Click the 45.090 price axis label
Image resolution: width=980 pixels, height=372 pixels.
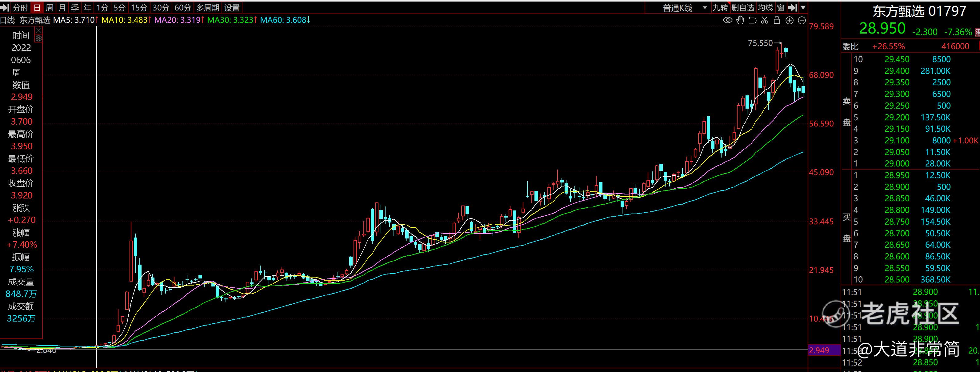point(821,173)
